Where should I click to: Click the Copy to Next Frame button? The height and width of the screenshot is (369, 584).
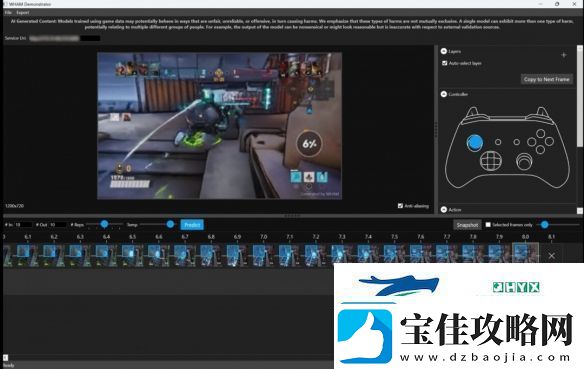pyautogui.click(x=546, y=79)
